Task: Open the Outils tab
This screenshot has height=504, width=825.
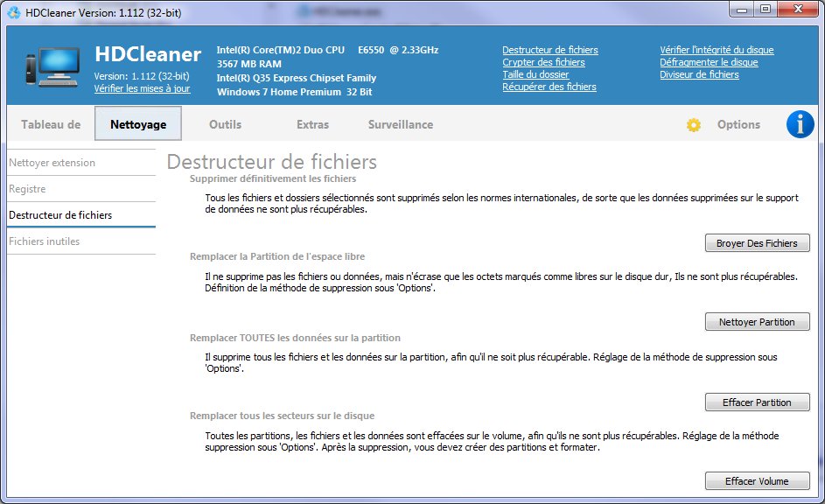Action: coord(225,124)
